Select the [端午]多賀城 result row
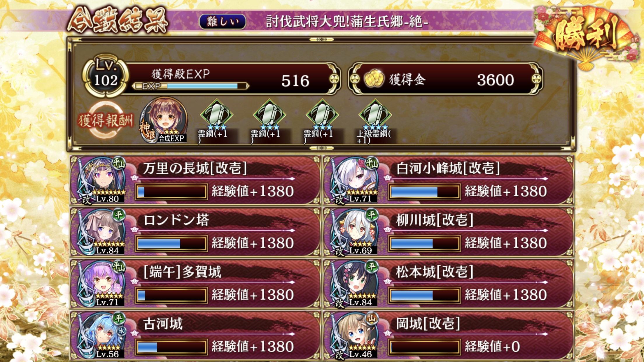This screenshot has width=644, height=362. pos(195,284)
